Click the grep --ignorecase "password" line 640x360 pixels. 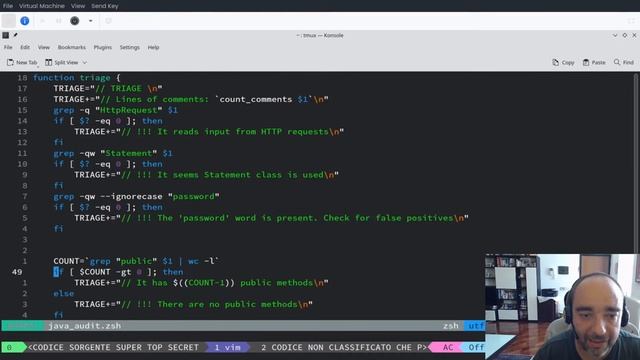click(x=136, y=197)
